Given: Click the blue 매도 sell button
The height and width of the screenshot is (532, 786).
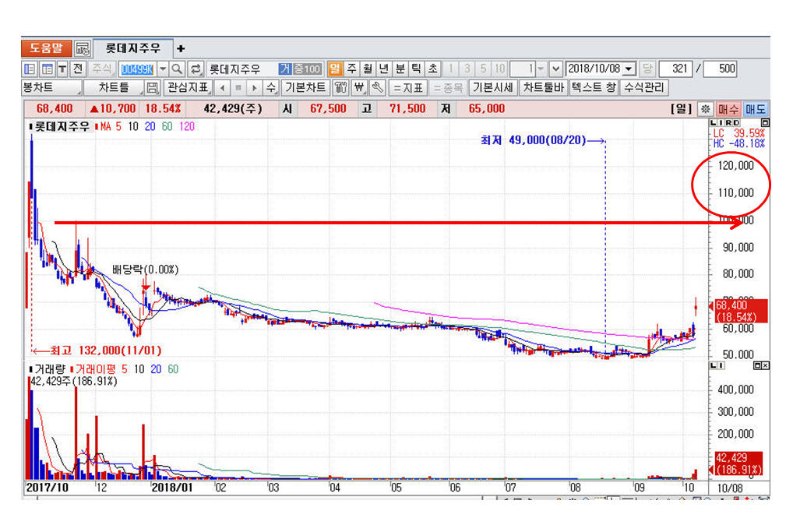Looking at the screenshot, I should [x=756, y=109].
